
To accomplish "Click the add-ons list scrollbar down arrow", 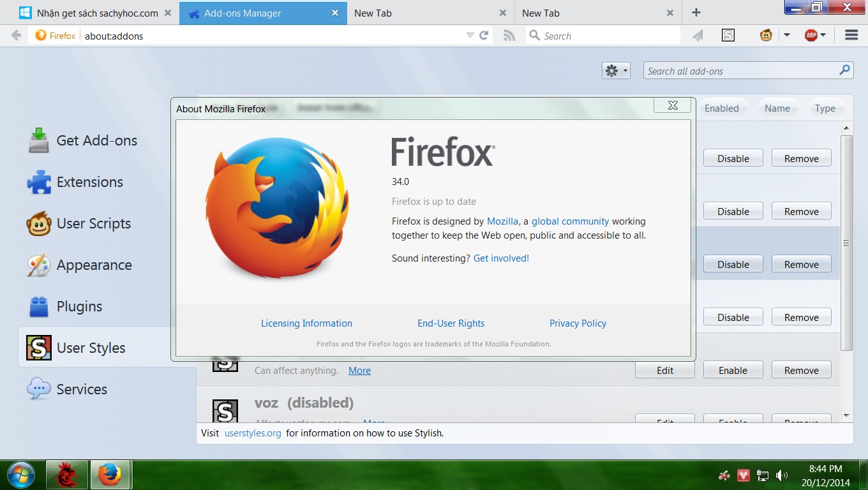I will tap(847, 415).
